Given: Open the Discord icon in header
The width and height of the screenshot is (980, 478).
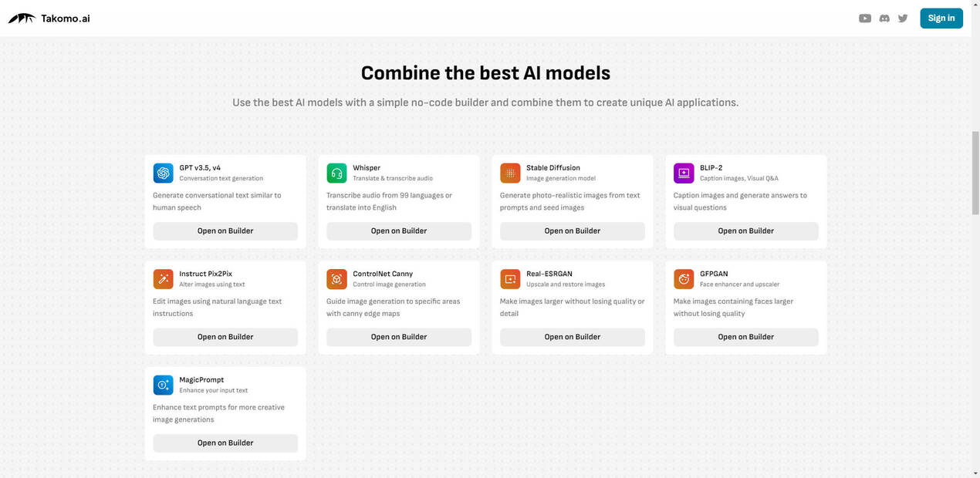Looking at the screenshot, I should point(884,19).
